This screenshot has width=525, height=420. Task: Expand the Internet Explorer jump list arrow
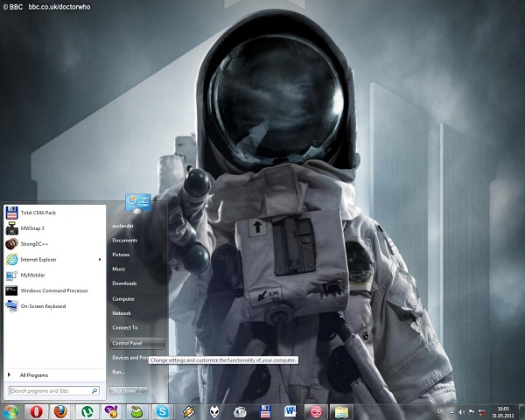coord(99,259)
